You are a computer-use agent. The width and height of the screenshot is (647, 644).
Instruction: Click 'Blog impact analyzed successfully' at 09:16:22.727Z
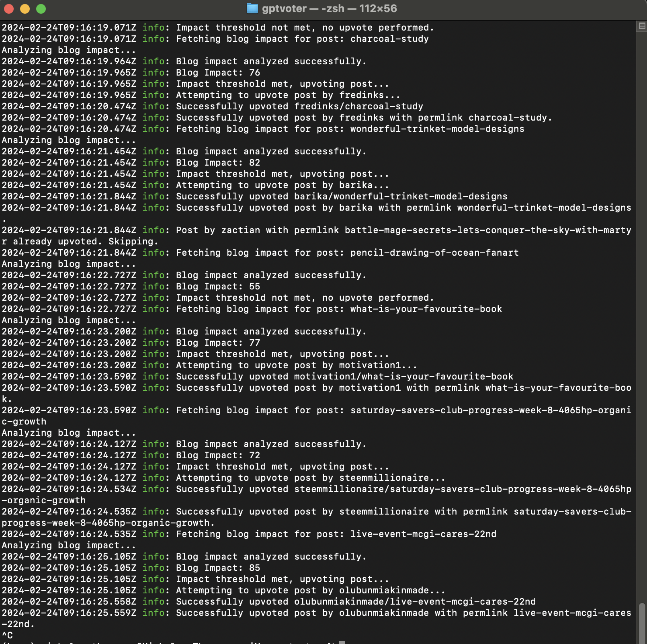click(271, 275)
